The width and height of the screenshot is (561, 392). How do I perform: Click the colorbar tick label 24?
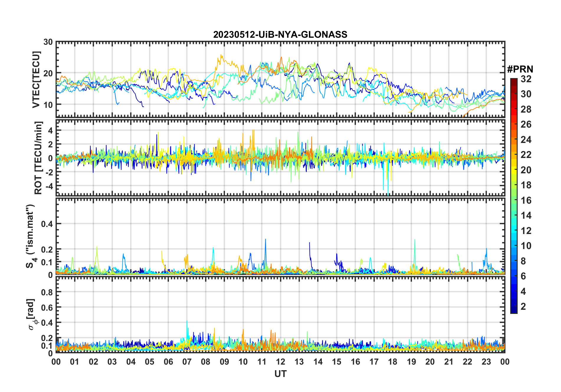click(x=526, y=140)
